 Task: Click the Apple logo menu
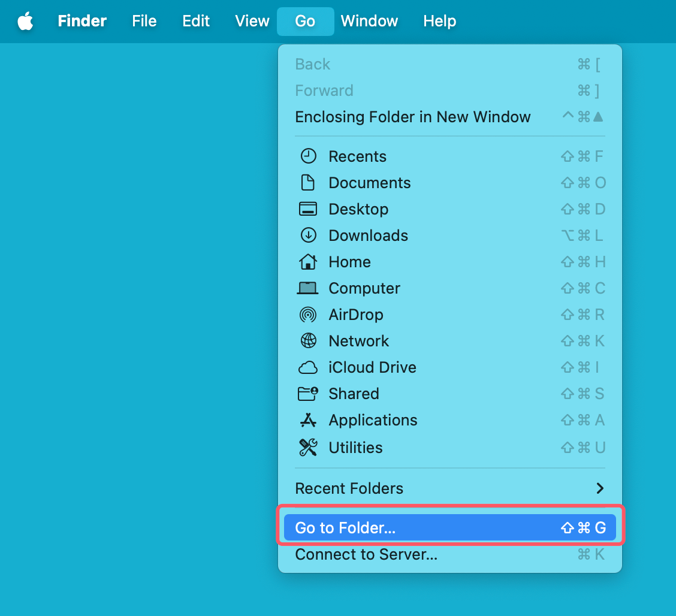(x=25, y=21)
